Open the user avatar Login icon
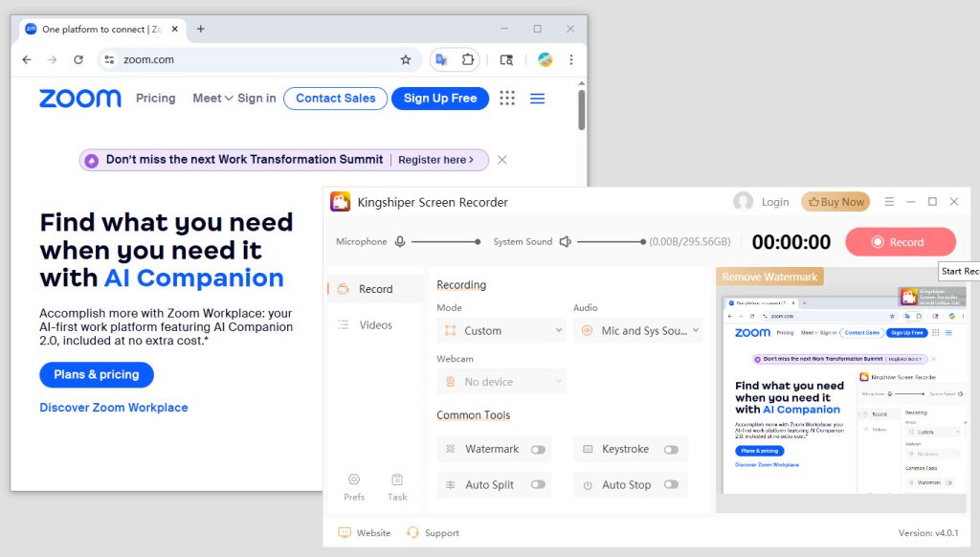Viewport: 980px width, 557px height. pos(743,201)
